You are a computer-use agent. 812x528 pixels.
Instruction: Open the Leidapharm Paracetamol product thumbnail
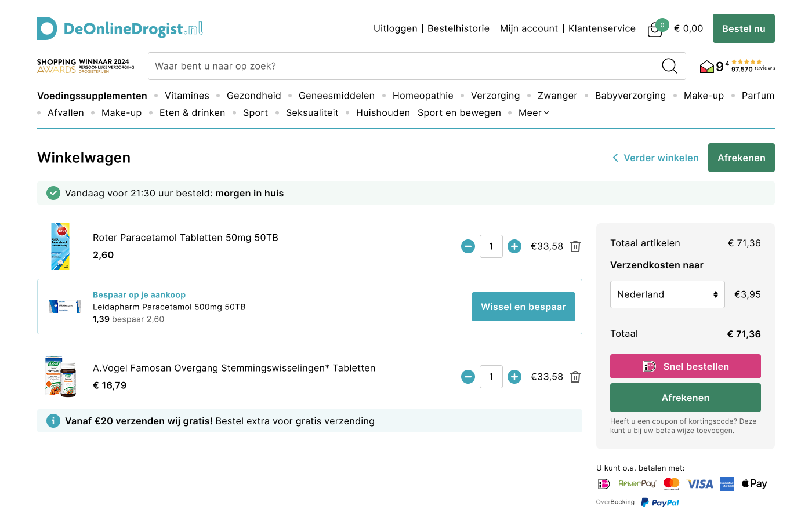pyautogui.click(x=65, y=307)
